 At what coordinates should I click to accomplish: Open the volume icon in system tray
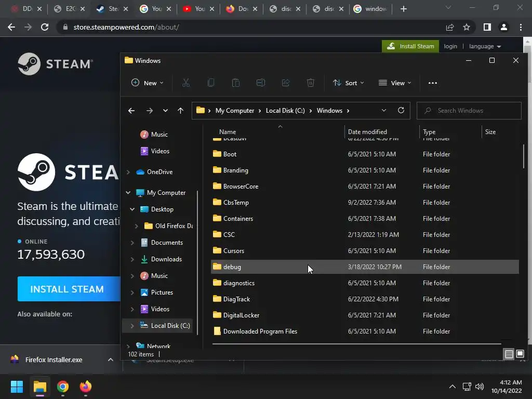(x=480, y=387)
